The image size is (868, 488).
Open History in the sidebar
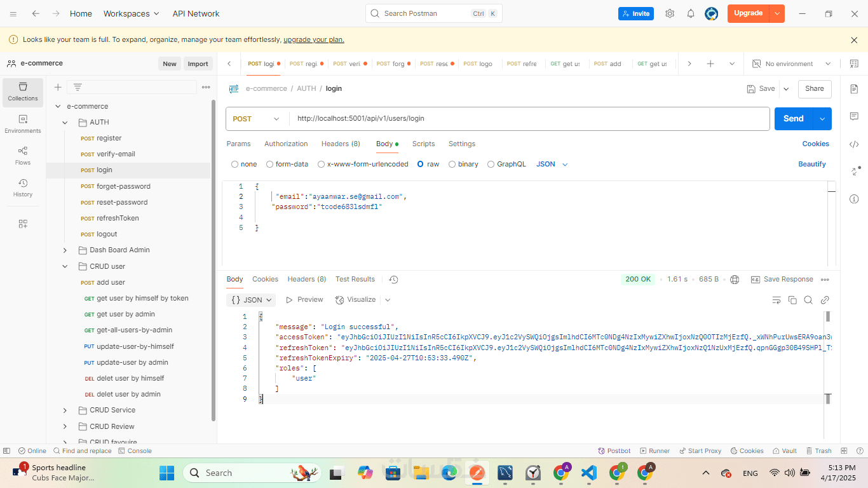click(23, 187)
